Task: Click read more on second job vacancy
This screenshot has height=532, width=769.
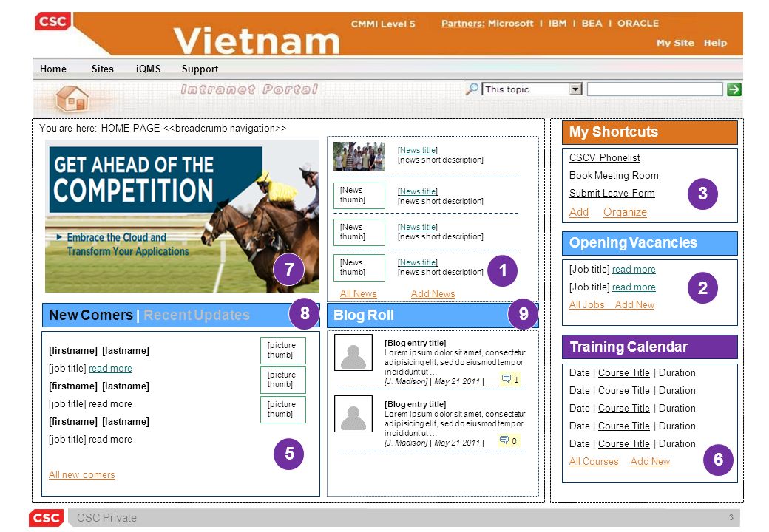Action: click(x=634, y=287)
